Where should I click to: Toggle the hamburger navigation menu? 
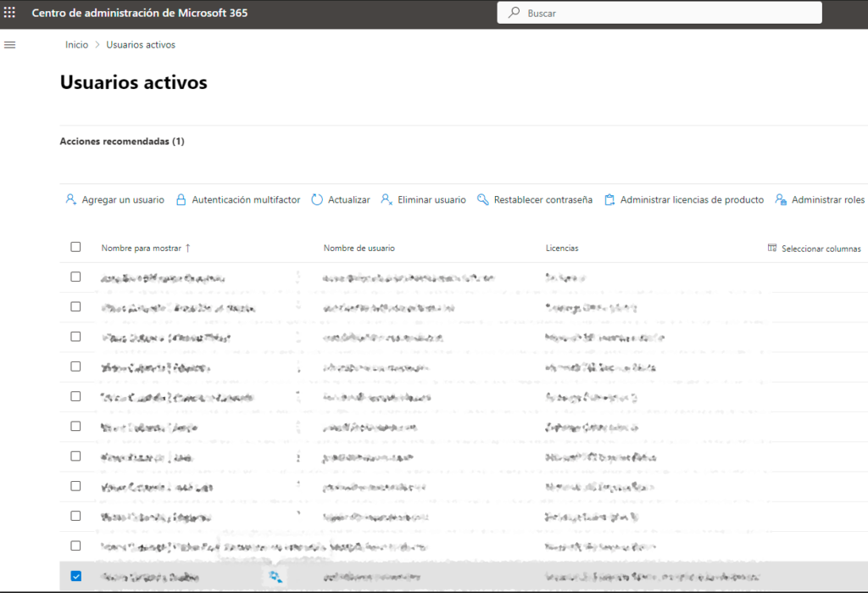coord(10,45)
